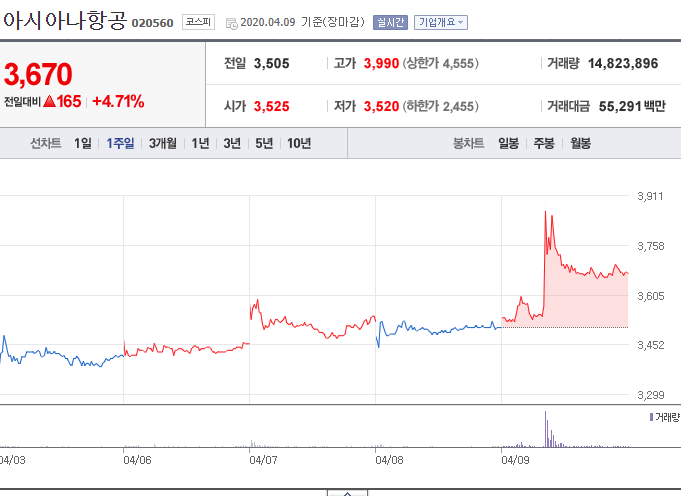Click the 04/09 date axis label

click(x=515, y=460)
